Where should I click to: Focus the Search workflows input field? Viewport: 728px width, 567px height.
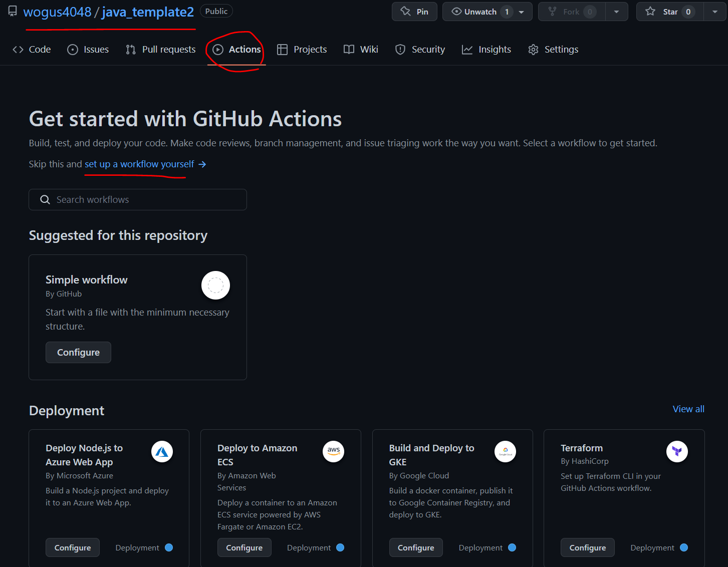pyautogui.click(x=138, y=200)
